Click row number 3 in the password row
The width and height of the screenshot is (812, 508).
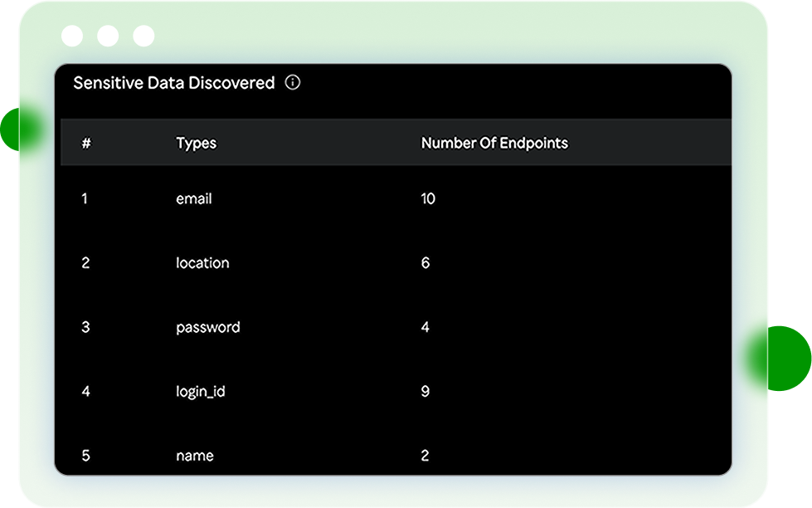(x=85, y=327)
